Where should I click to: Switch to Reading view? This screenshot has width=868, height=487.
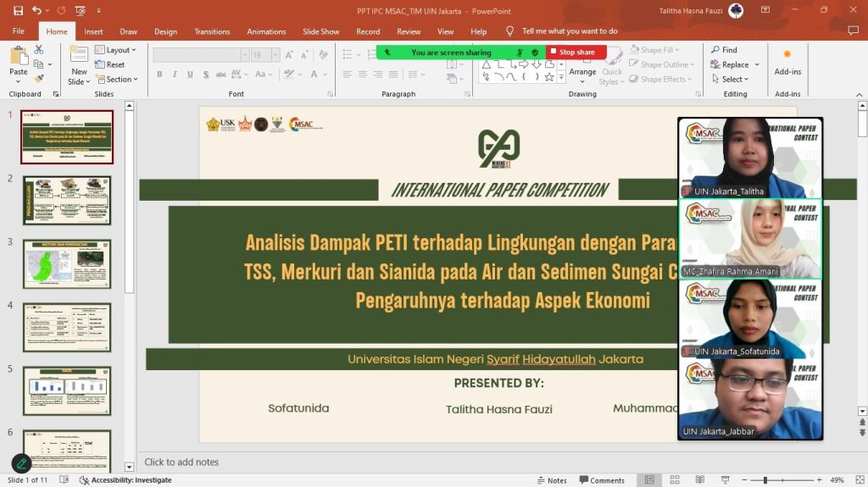[x=699, y=480]
